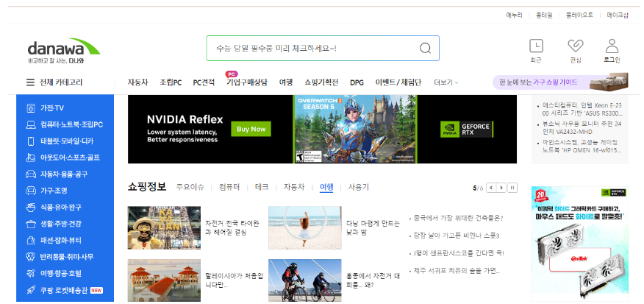Image resolution: width=644 pixels, height=304 pixels.
Task: Open beach thumbnail for 다낭 article
Action: click(x=305, y=227)
